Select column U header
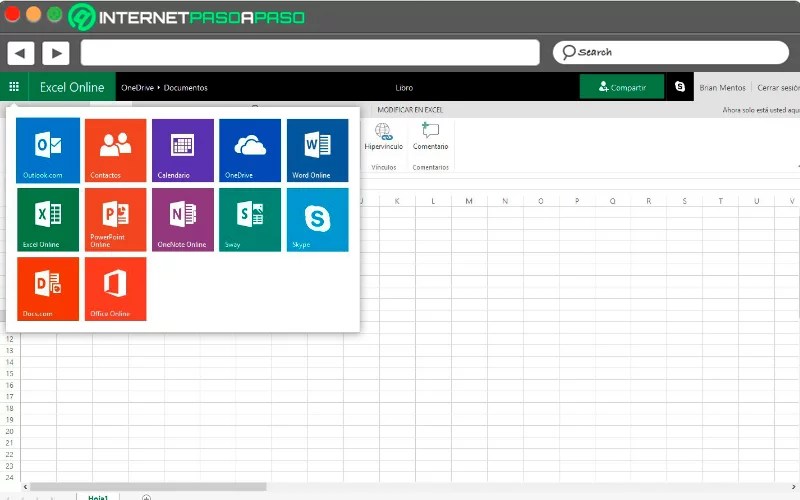This screenshot has width=800, height=500. pyautogui.click(x=757, y=201)
